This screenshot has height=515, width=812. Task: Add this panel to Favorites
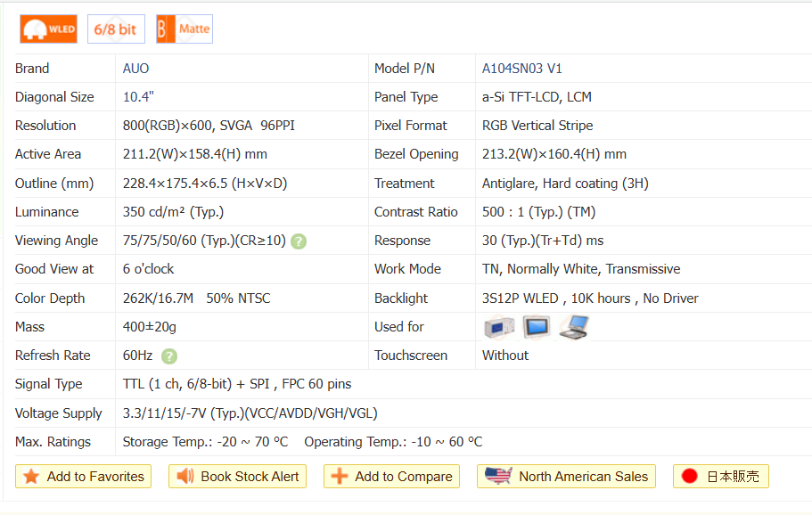coord(83,477)
